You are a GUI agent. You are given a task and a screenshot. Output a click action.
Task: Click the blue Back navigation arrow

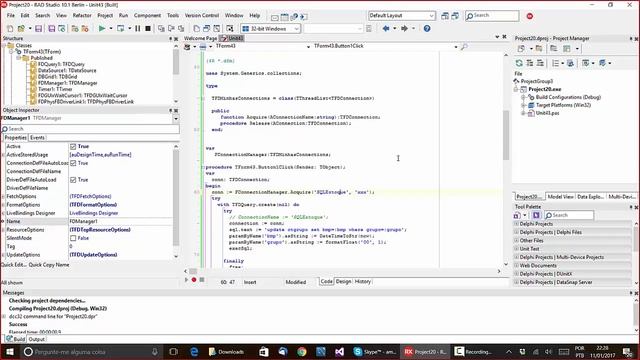pos(386,29)
